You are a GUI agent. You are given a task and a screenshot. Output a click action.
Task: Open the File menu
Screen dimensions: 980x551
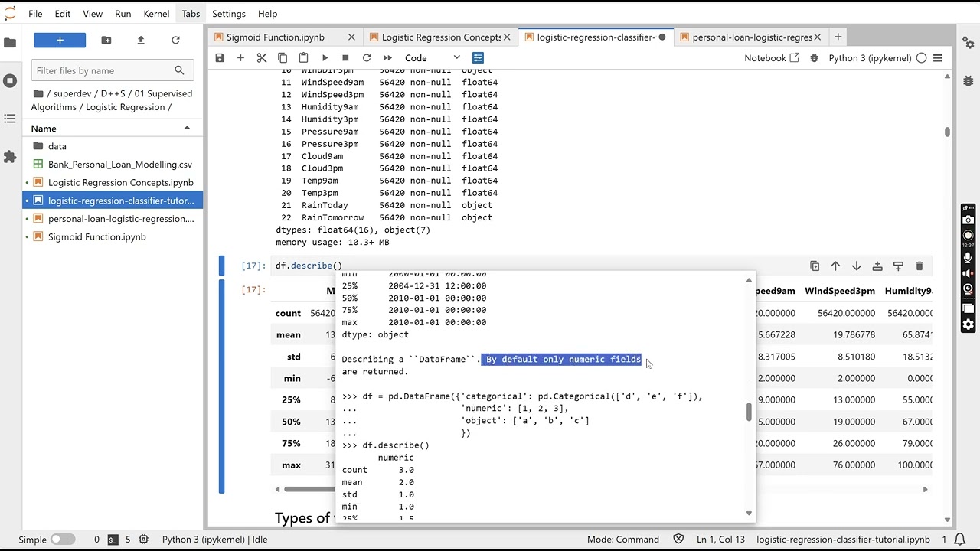[35, 14]
